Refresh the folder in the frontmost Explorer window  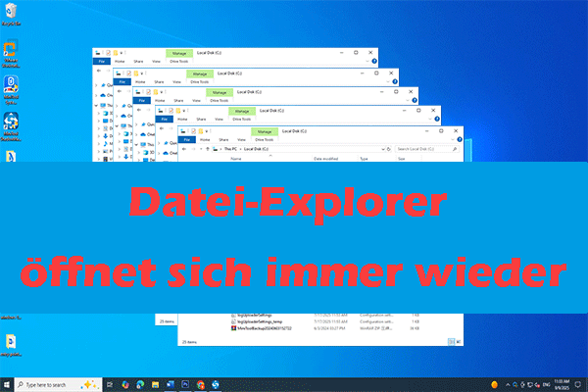(x=389, y=149)
